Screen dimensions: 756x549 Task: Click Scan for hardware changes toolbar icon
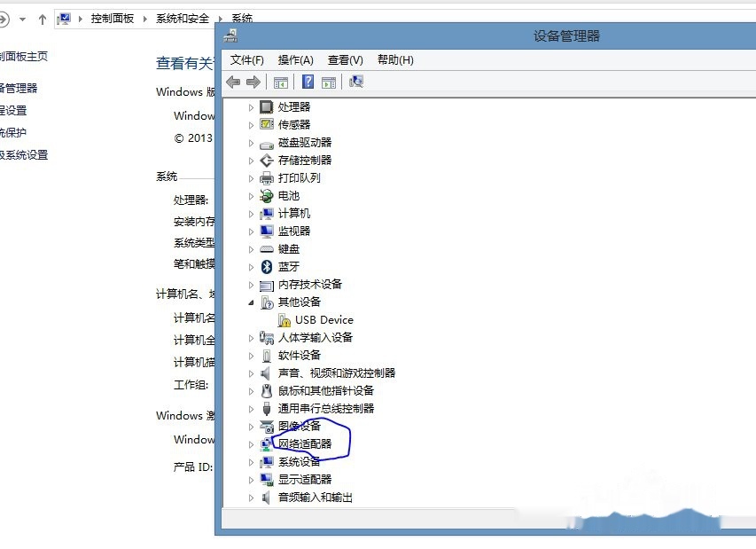pos(356,82)
